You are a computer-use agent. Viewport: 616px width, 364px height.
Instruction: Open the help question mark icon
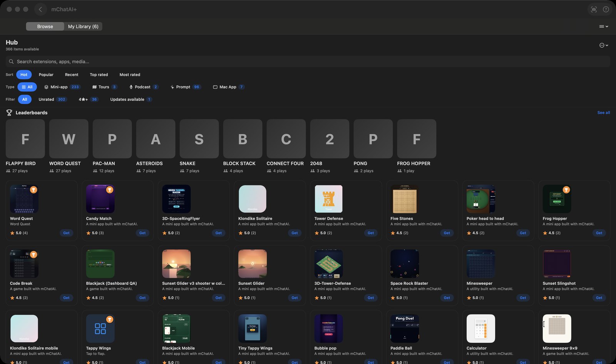(606, 9)
